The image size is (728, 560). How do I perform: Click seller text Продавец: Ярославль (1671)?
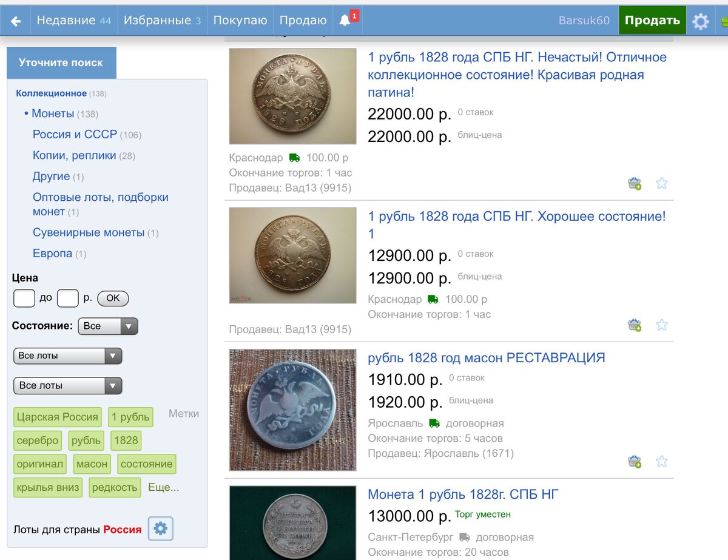pyautogui.click(x=440, y=453)
